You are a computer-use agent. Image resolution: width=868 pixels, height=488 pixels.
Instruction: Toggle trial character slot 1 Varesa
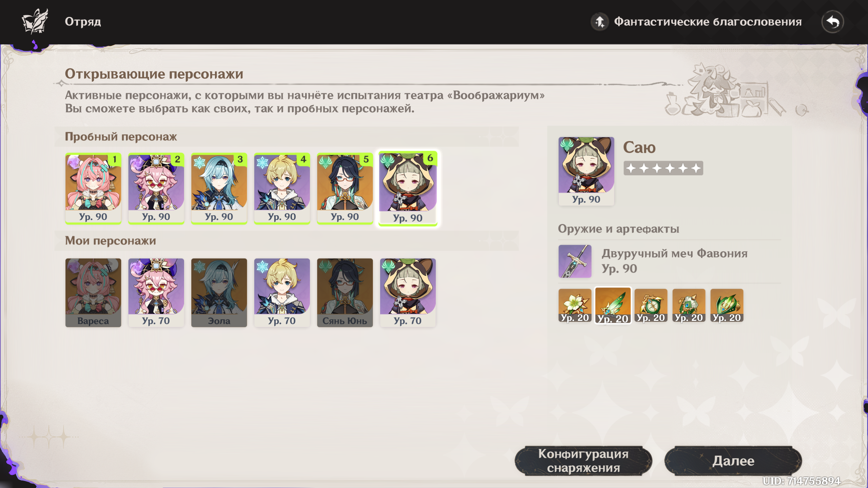tap(93, 188)
